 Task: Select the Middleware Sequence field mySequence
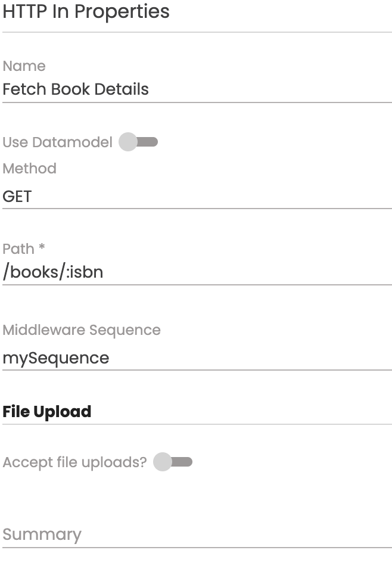[197, 358]
